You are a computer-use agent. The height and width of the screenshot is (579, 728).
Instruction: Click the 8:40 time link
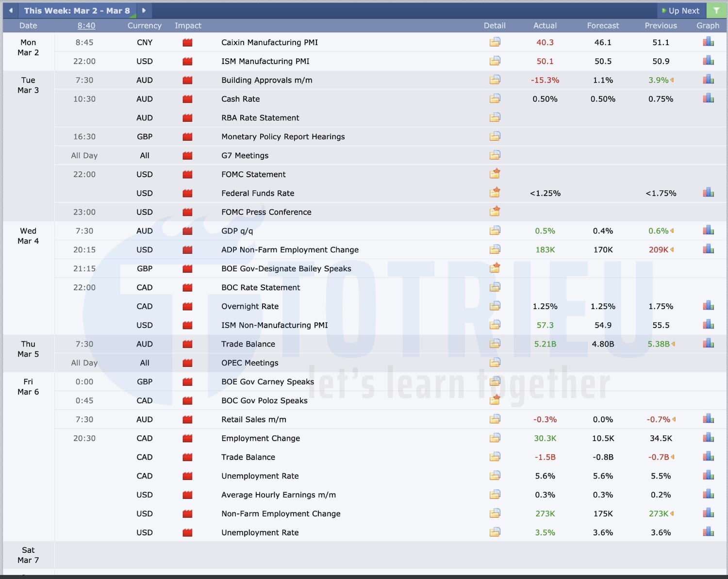click(x=86, y=26)
